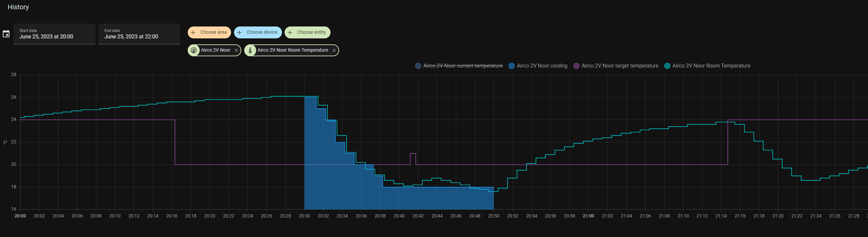The image size is (868, 237).
Task: Remove the Airco 2V Noor chip
Action: click(x=236, y=50)
